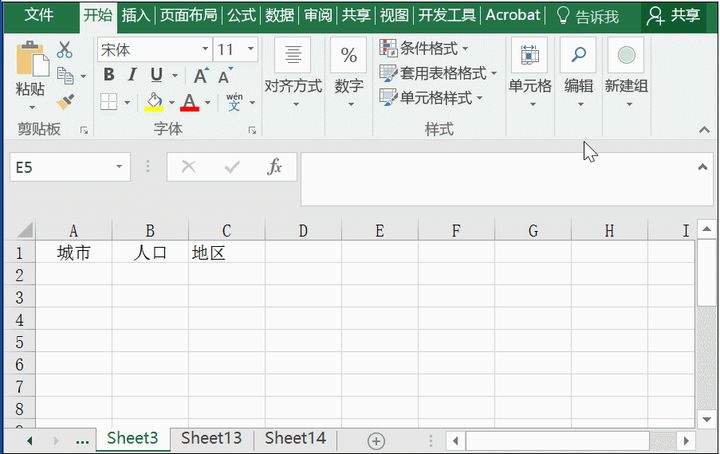Click the 套用表格格式 button
Viewport: 720px width, 454px height.
pyautogui.click(x=439, y=73)
